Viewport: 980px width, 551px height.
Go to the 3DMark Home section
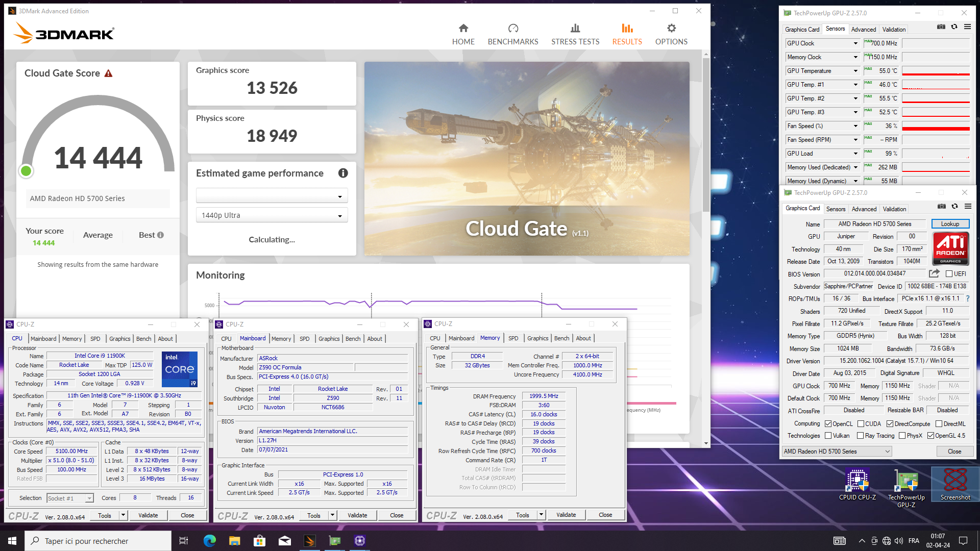(463, 34)
